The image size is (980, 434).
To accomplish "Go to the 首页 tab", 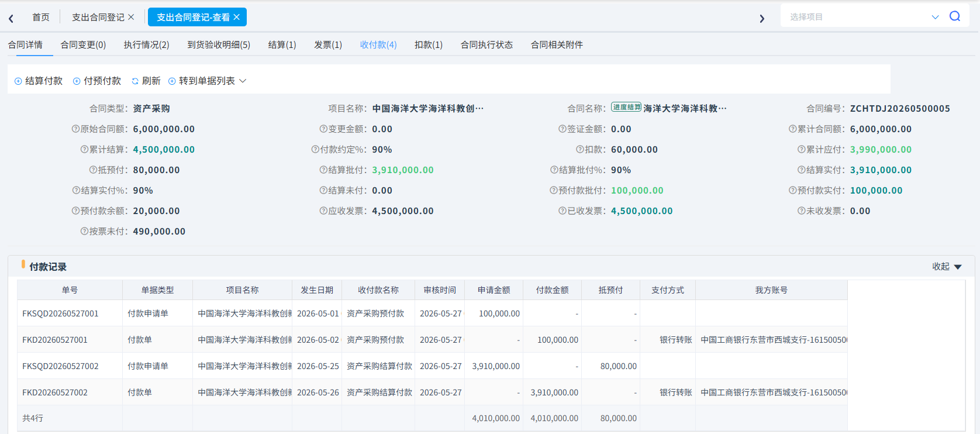I will pyautogui.click(x=41, y=17).
